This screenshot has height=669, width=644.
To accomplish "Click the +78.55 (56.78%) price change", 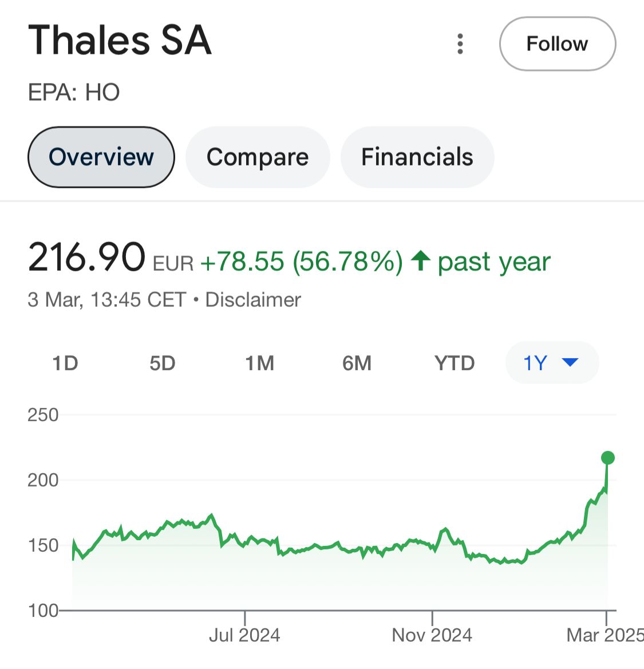I will (301, 261).
